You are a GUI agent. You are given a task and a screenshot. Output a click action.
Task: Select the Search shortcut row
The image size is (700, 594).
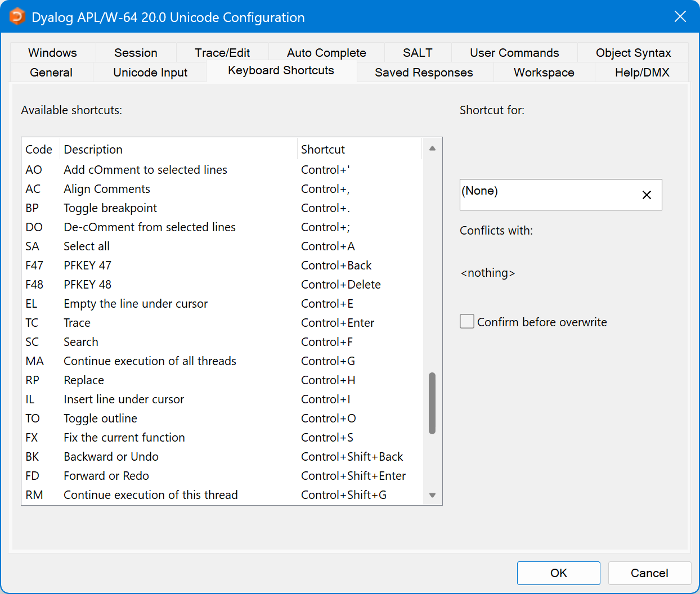coord(222,342)
